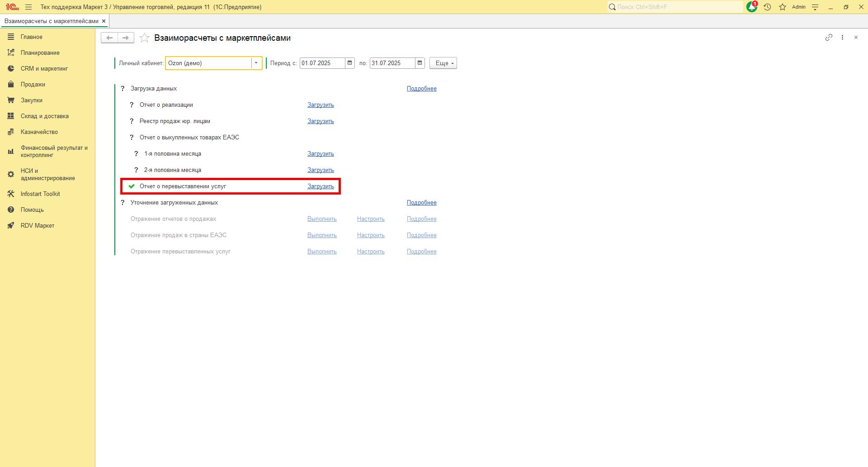Close the form with the X icon
Viewport: 868px width, 467px height.
[x=856, y=38]
